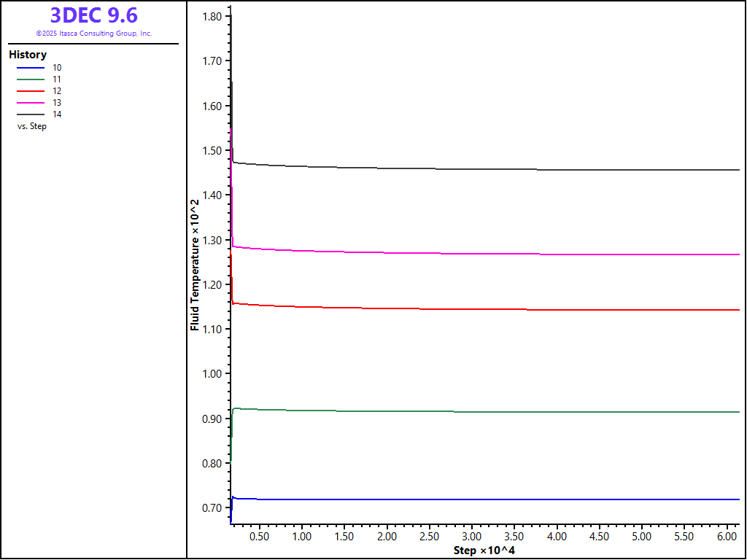The height and width of the screenshot is (560, 747).
Task: Click the 3DEC 9.6 title text
Action: point(93,15)
